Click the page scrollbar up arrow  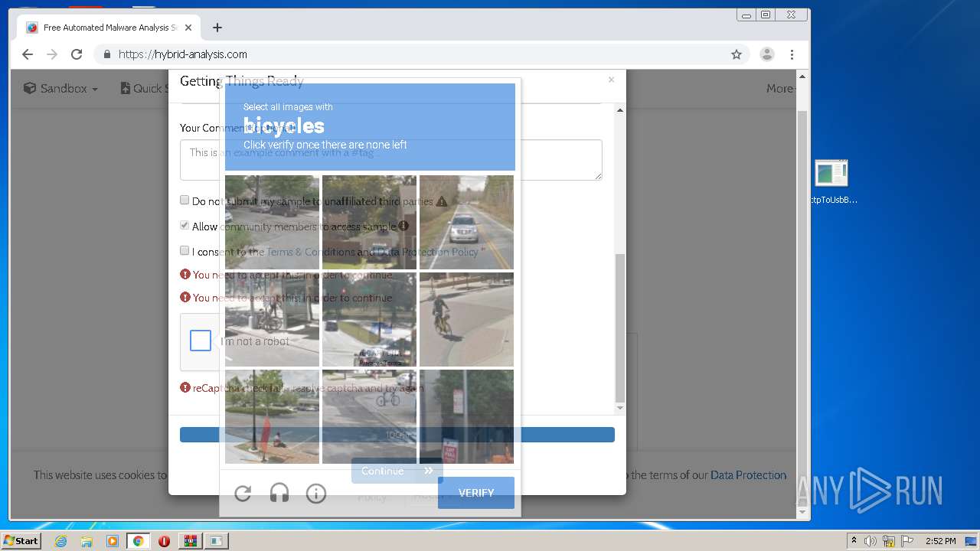802,77
